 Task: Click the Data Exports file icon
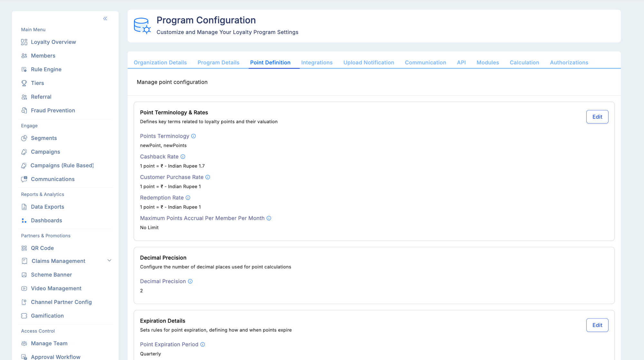[24, 207]
